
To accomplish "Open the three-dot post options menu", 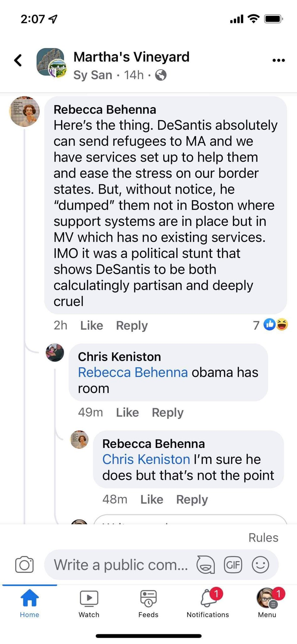I will coord(278,60).
